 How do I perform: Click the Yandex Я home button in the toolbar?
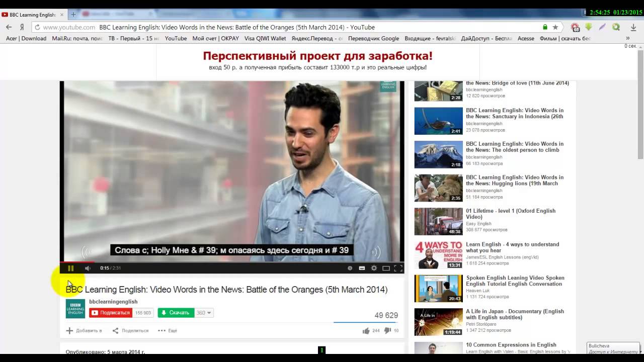click(22, 27)
